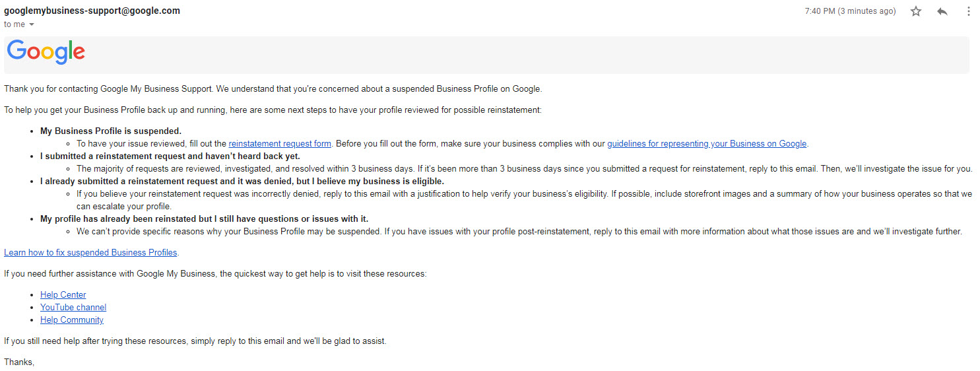The image size is (980, 371).
Task: Open the Help Community link
Action: point(72,320)
